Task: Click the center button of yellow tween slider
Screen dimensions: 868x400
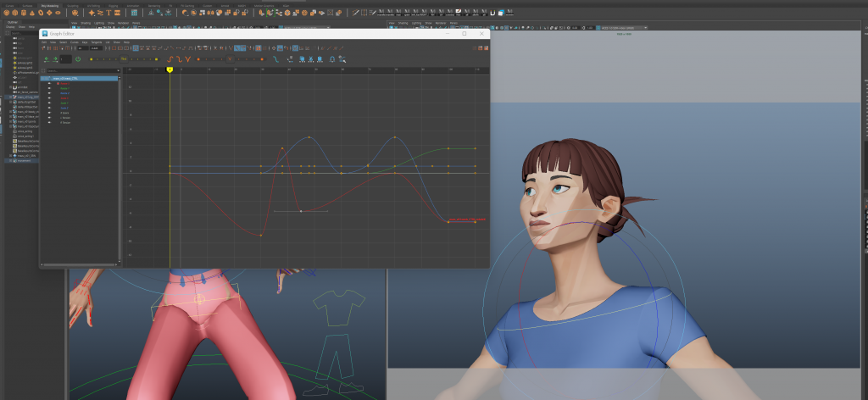Action: point(124,59)
